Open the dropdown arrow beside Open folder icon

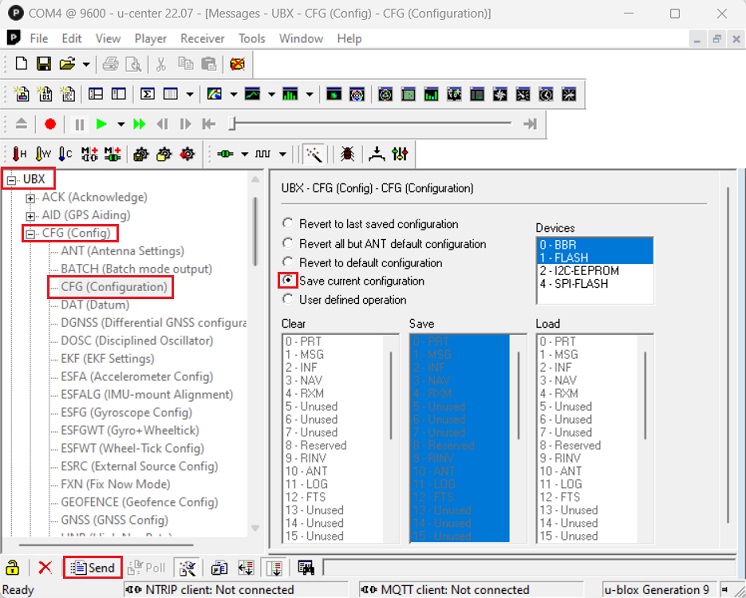pos(86,64)
